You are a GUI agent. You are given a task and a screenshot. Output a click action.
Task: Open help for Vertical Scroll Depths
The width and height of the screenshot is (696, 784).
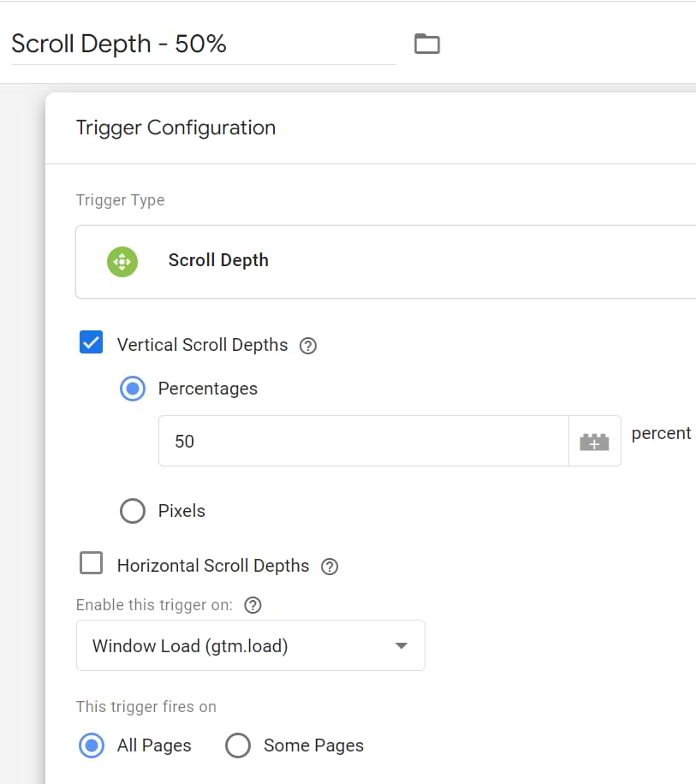pos(308,346)
